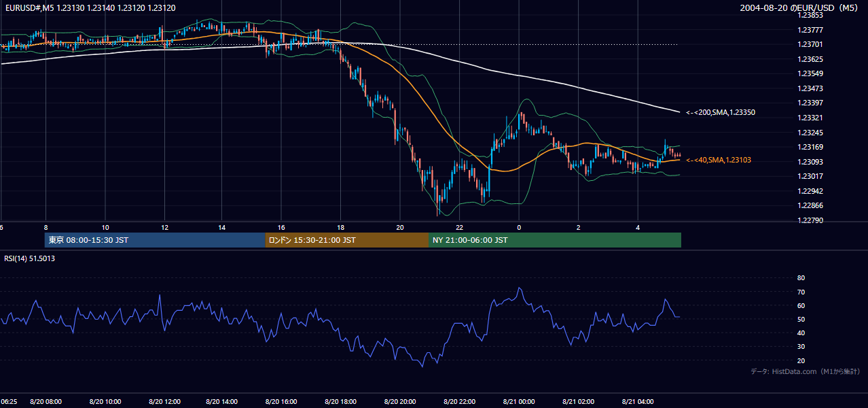Click price level 1.22866 on the axis
This screenshot has width=868, height=408.
coord(811,205)
